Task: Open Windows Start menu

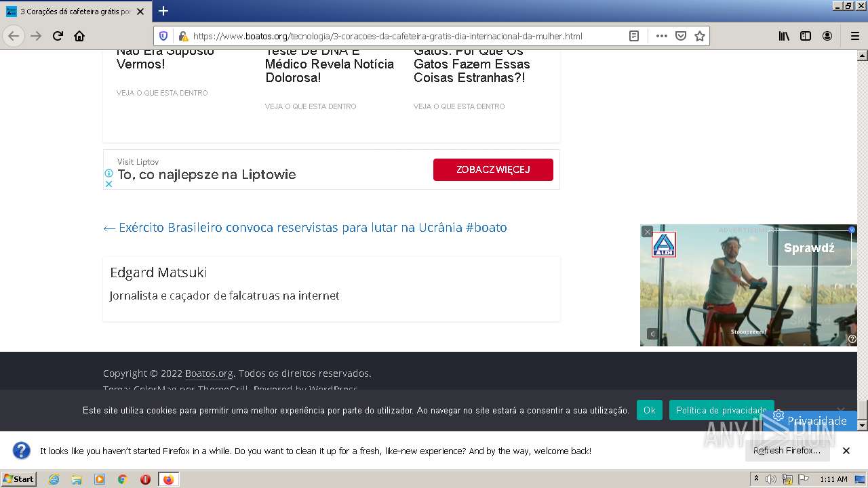Action: pos(19,479)
